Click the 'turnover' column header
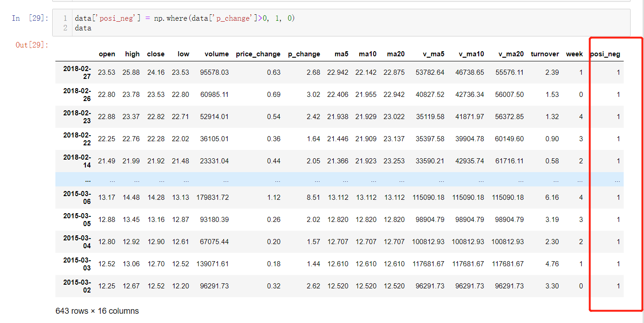This screenshot has width=644, height=323. coord(545,54)
